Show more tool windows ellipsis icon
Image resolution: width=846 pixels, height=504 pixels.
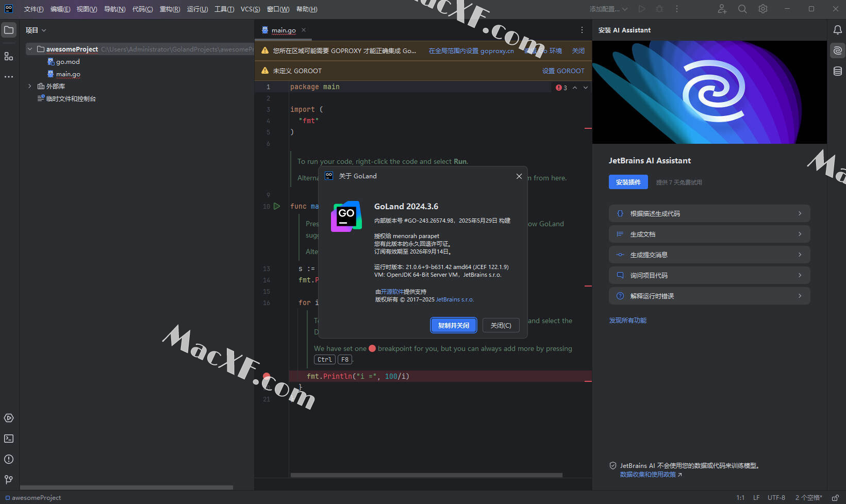point(9,77)
